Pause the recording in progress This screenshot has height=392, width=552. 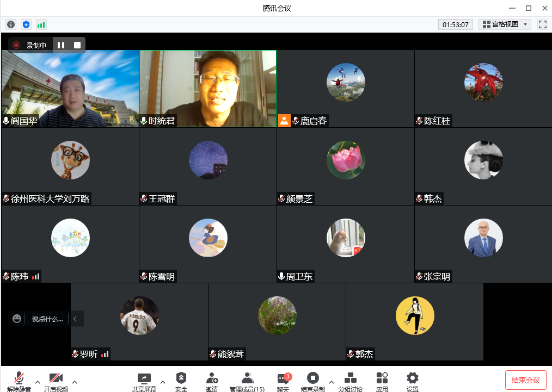point(61,45)
